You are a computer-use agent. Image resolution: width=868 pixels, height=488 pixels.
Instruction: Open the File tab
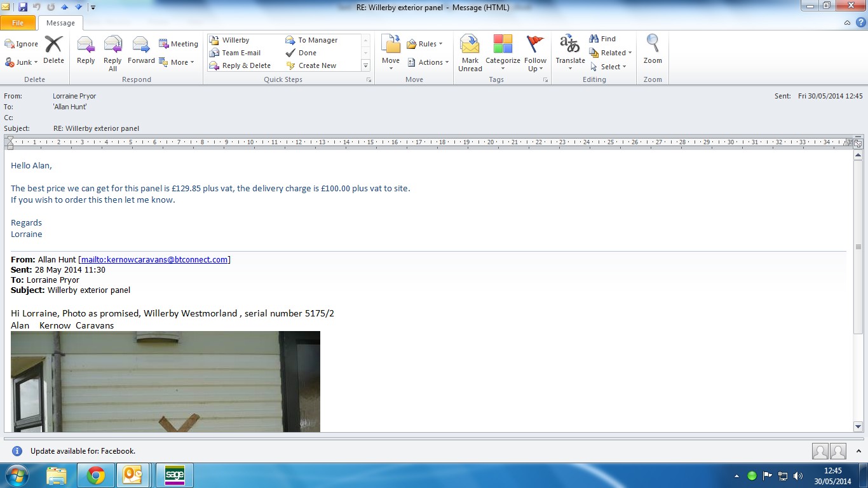(x=18, y=23)
